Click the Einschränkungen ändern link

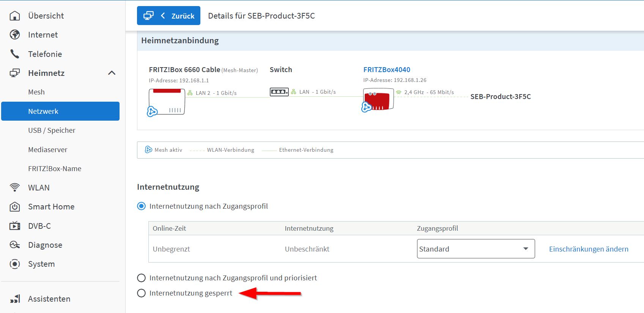coord(589,249)
